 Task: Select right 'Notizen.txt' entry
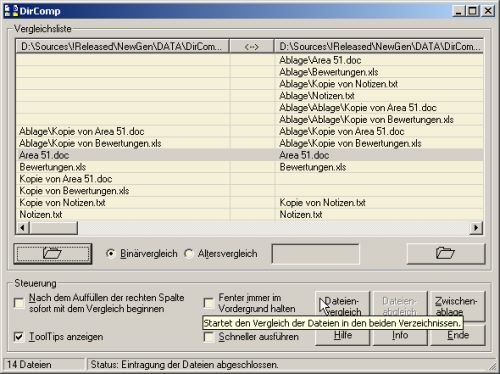(301, 215)
